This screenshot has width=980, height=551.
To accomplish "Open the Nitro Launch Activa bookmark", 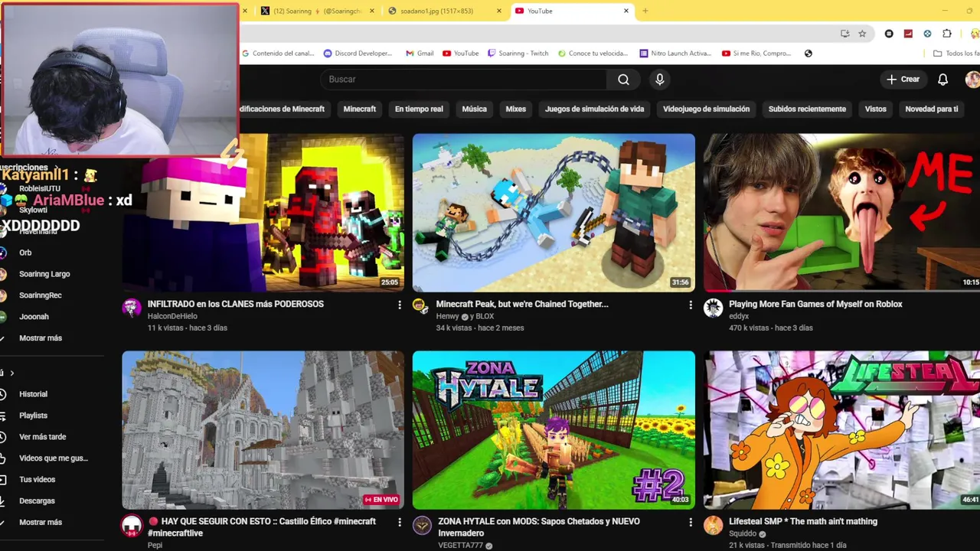I will point(675,54).
